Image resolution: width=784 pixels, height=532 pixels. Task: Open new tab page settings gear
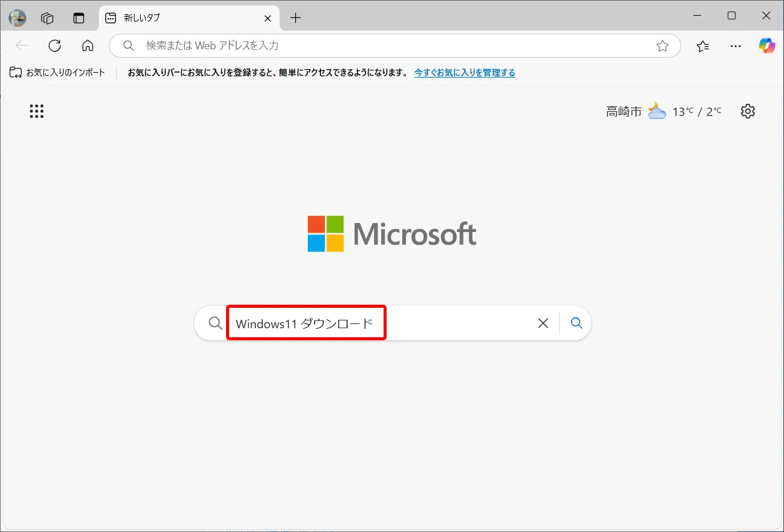(x=748, y=111)
